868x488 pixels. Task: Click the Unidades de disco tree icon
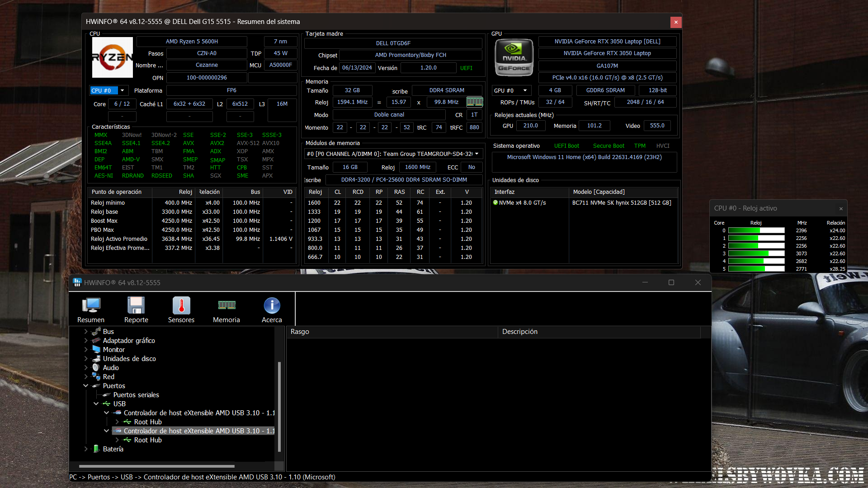tap(96, 359)
